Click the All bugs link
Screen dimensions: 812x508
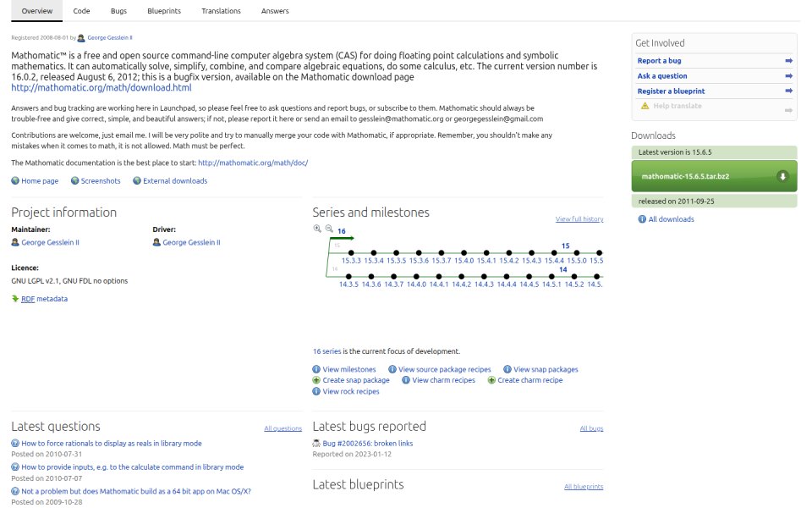click(x=591, y=428)
